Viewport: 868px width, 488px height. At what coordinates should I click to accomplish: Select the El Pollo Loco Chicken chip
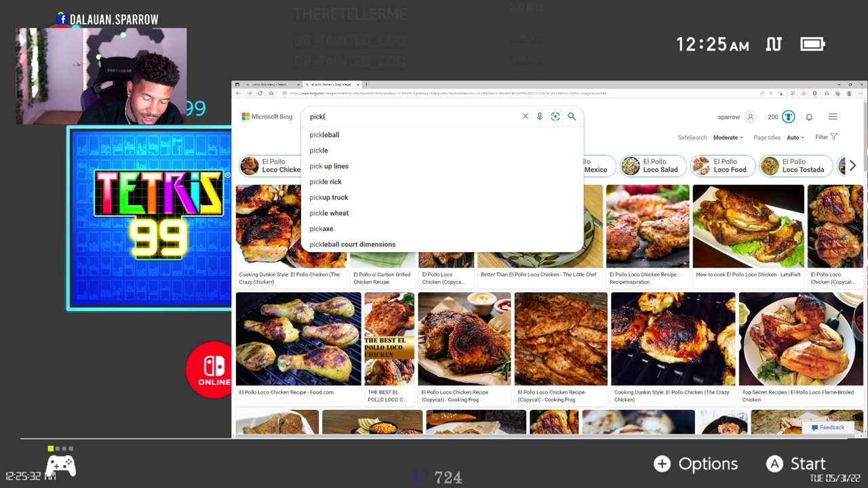(271, 166)
